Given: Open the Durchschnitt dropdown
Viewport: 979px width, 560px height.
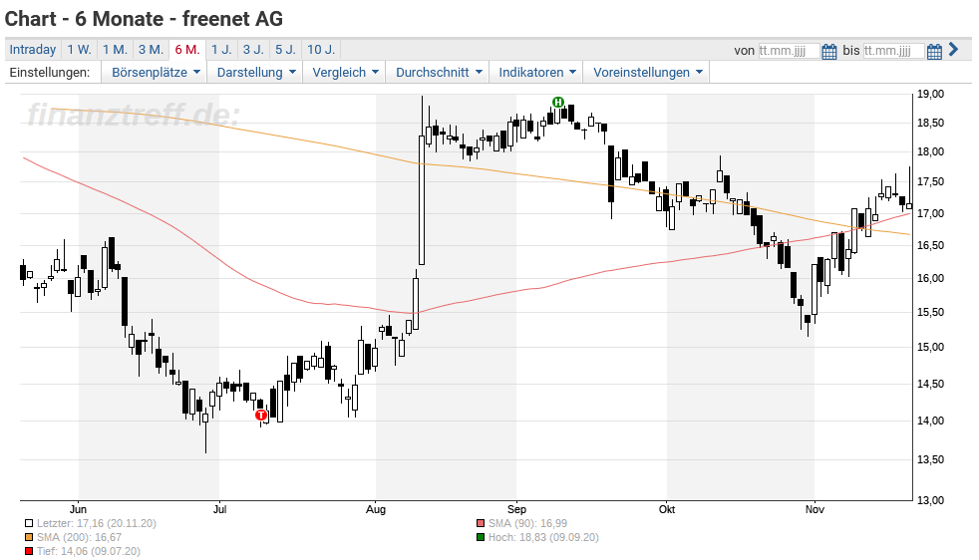Looking at the screenshot, I should point(439,73).
